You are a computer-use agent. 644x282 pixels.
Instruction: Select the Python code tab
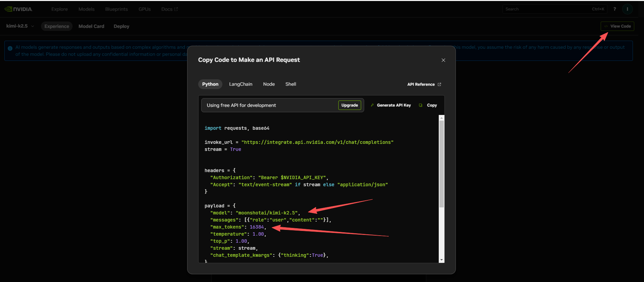(210, 84)
